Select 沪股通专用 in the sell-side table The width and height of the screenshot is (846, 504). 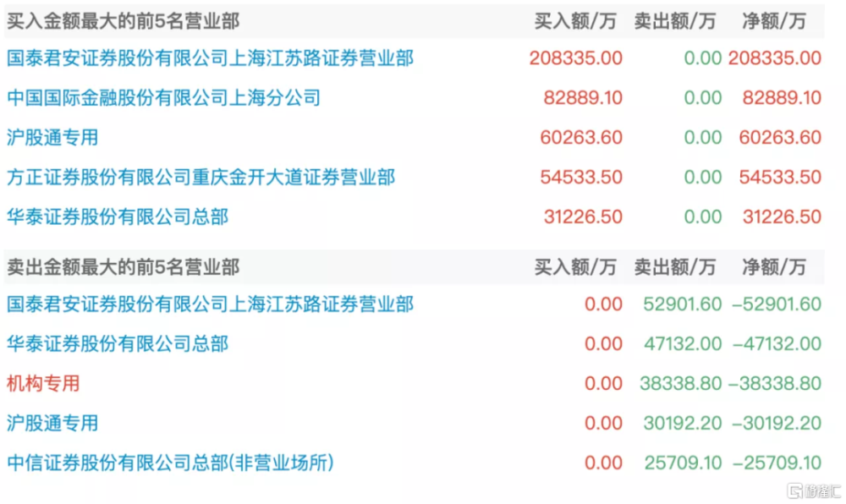52,423
